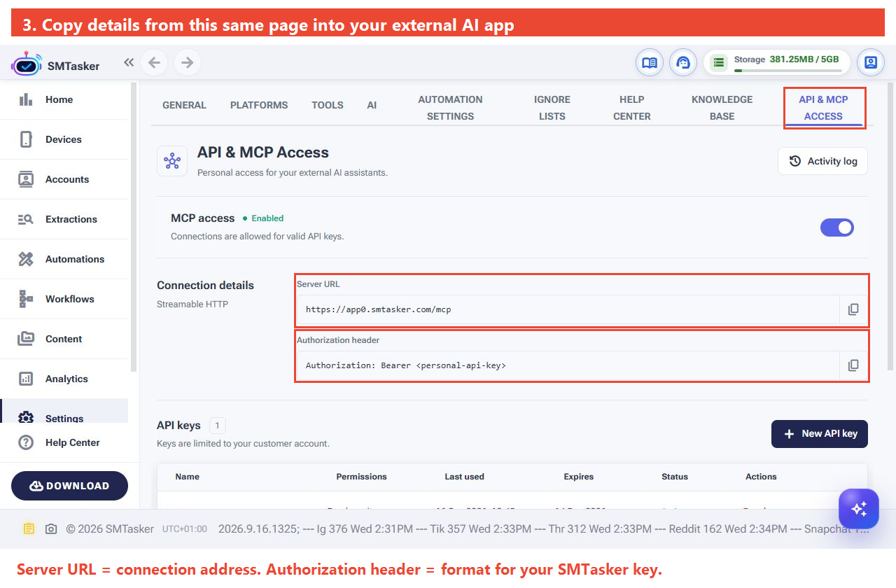The height and width of the screenshot is (588, 896).
Task: Open Devices in the sidebar
Action: tap(64, 139)
